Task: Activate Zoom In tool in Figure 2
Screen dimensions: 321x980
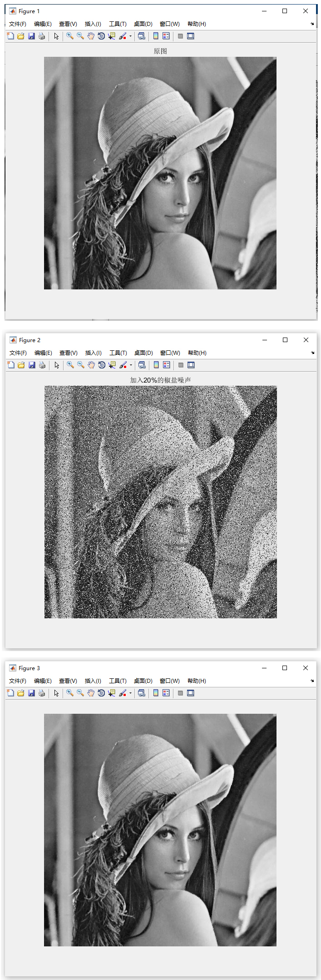Action: point(70,365)
